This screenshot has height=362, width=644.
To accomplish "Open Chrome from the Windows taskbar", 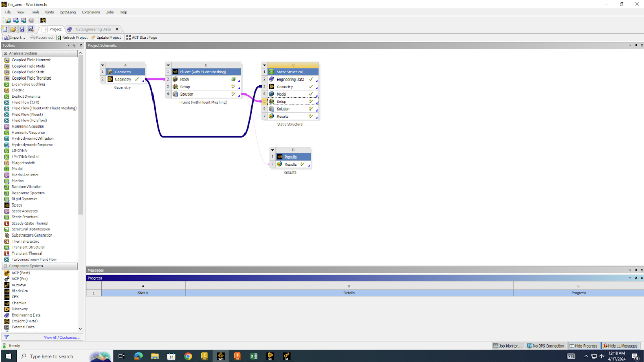I will tap(188, 356).
